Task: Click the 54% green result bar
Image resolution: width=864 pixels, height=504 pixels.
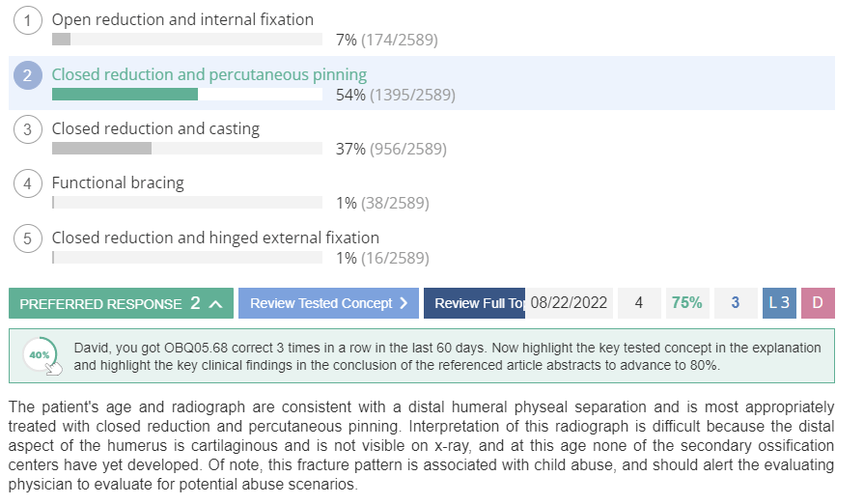Action: (125, 95)
